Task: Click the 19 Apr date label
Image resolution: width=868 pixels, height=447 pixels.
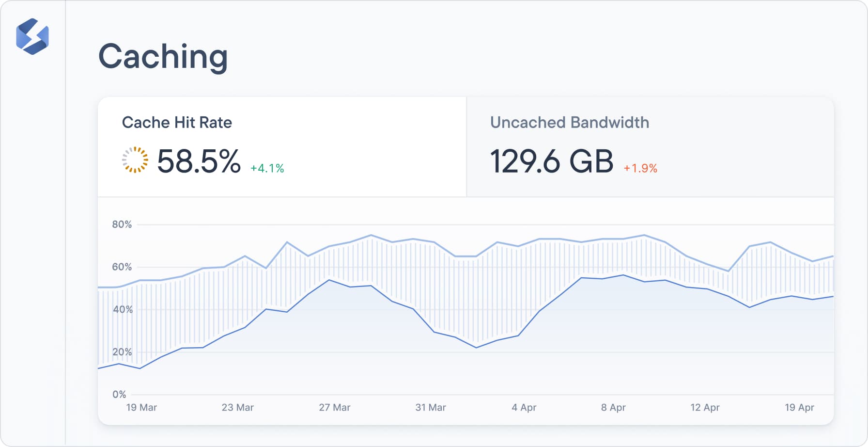Action: coord(799,407)
